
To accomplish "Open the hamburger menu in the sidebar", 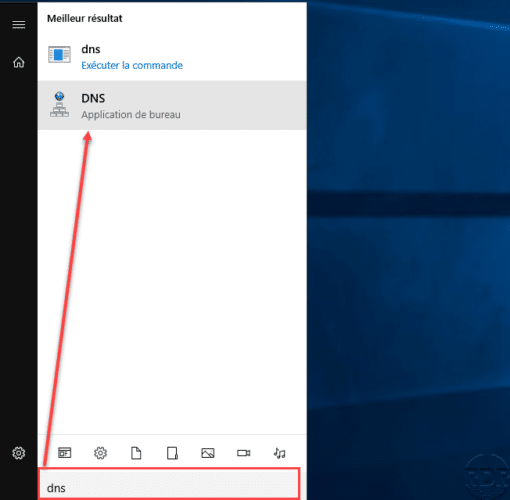I will [x=19, y=25].
